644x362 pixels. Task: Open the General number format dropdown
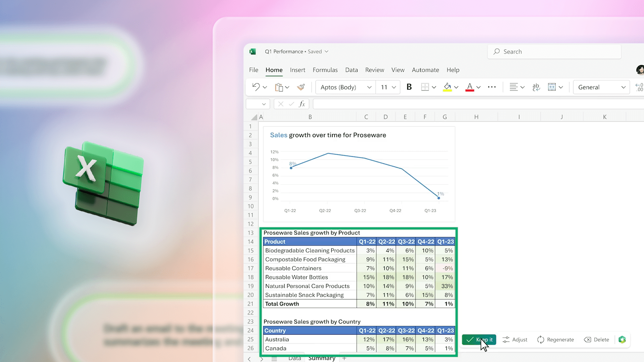[623, 87]
